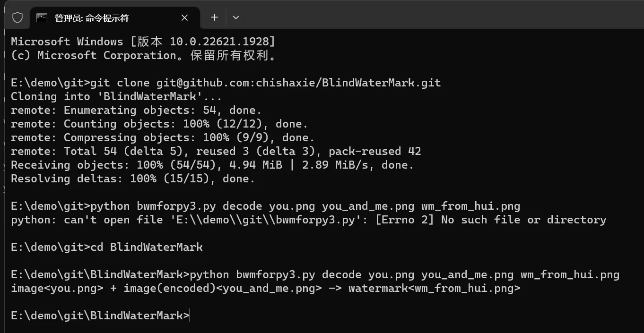Click the 'cd BlindWaterMark' command line
Screen dimensions: 644x333
pos(107,247)
